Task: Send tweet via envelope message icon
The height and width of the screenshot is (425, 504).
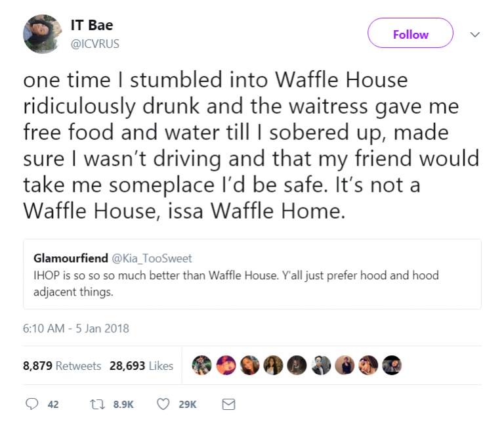Action: coord(228,405)
